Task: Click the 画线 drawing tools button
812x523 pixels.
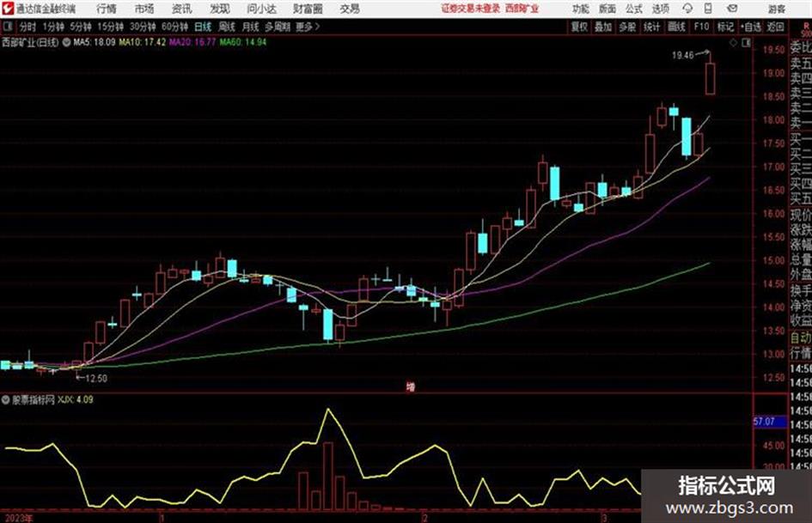Action: [676, 27]
